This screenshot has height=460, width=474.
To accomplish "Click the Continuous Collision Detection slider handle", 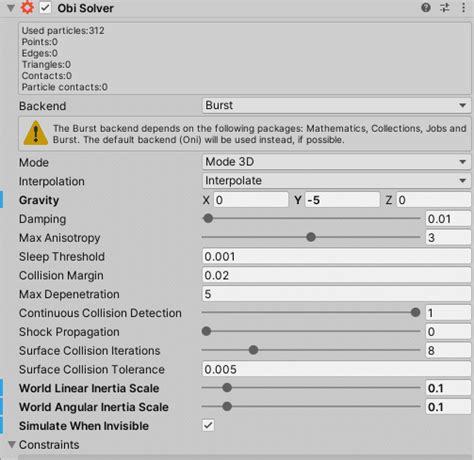I will pos(415,313).
